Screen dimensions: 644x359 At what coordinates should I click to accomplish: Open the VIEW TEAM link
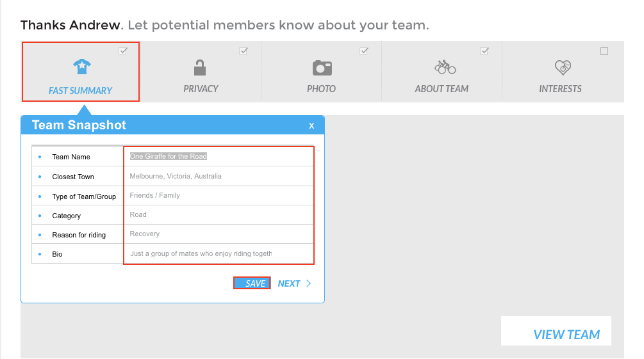[566, 335]
